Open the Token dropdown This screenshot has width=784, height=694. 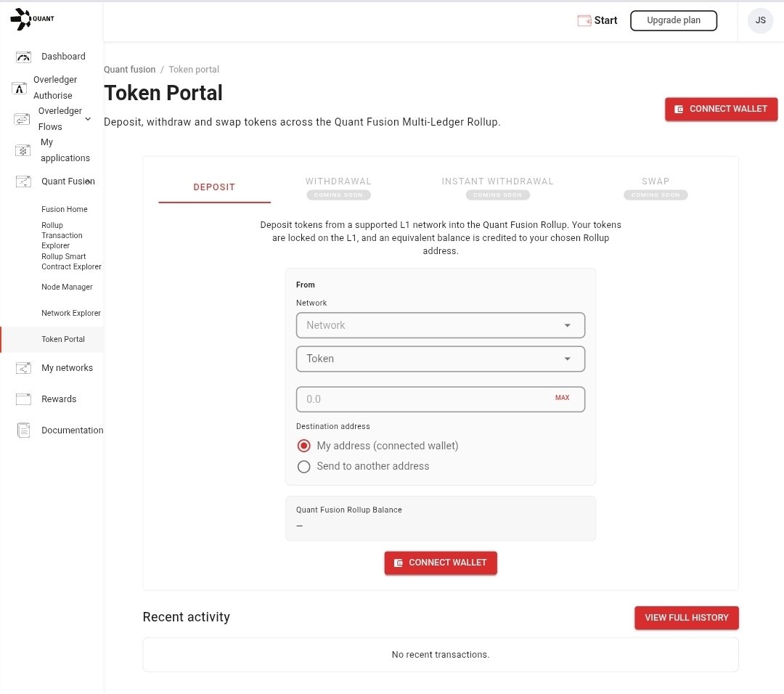coord(440,359)
